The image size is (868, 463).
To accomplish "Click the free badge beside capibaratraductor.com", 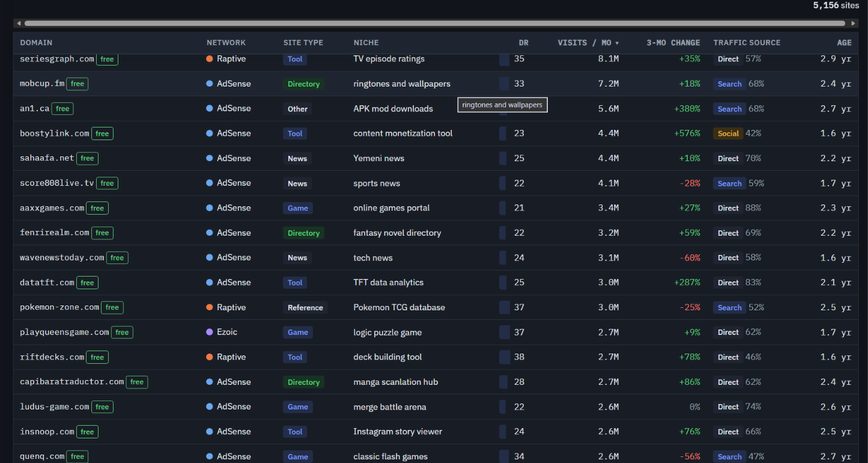I will (x=137, y=382).
